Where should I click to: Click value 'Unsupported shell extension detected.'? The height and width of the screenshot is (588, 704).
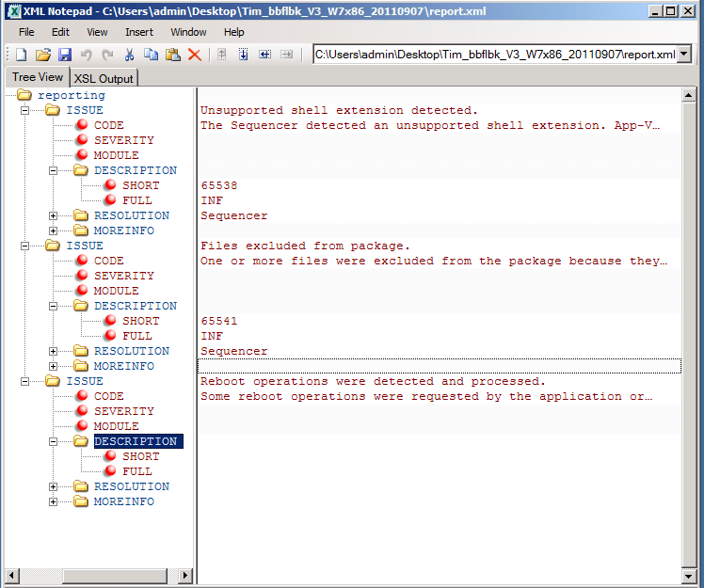(339, 110)
